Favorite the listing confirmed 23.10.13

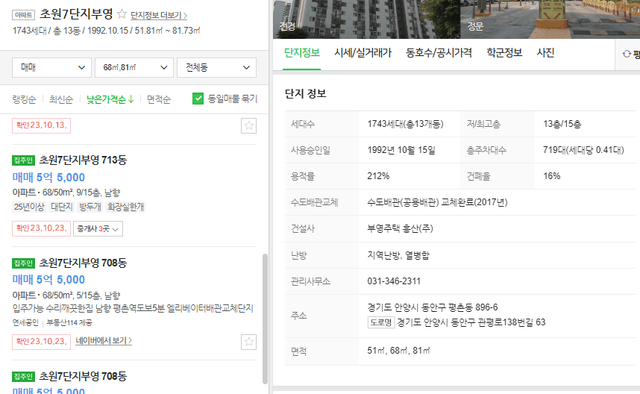pos(249,126)
